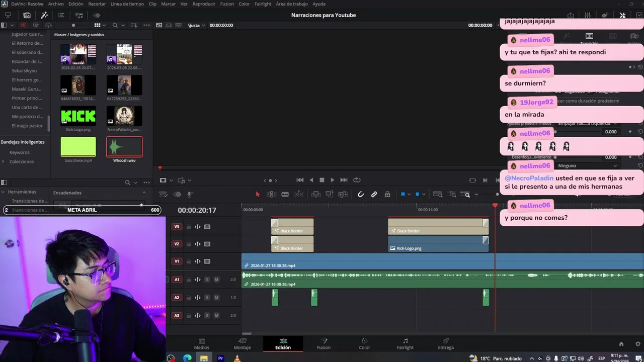Open the Línea de tiempo menu
This screenshot has height=362, width=644.
(127, 4)
